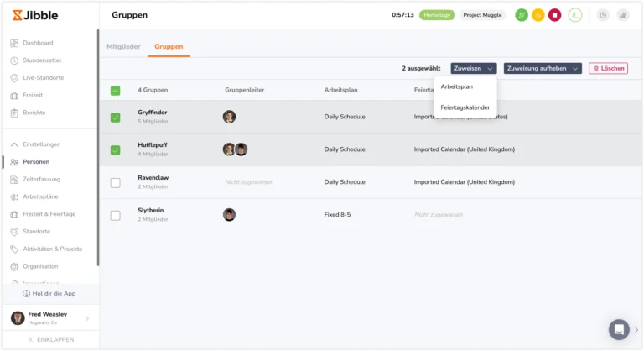Click Hufflepuff's Daily Schedule cell
This screenshot has height=351, width=644.
pos(345,149)
